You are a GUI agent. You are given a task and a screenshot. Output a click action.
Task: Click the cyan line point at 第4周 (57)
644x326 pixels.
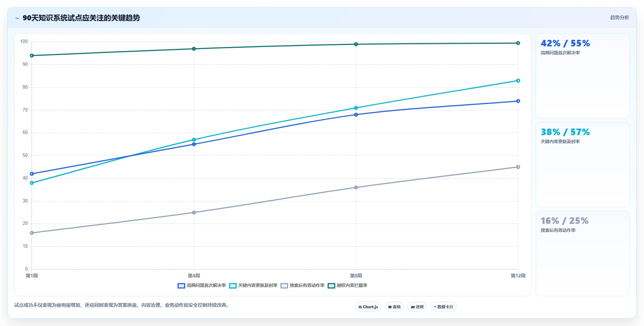tap(194, 140)
